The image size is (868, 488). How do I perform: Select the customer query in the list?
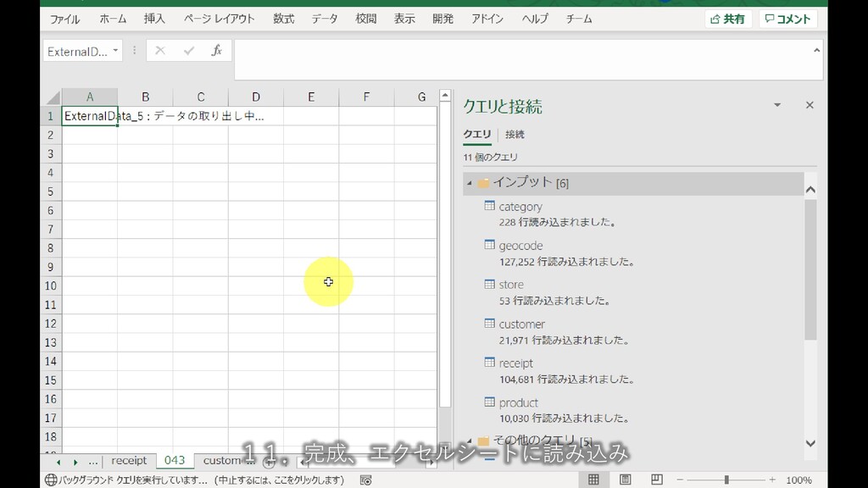[521, 324]
